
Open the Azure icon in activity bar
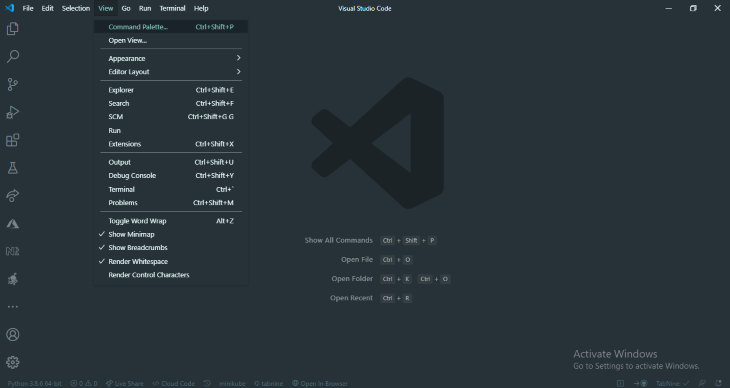click(x=13, y=224)
